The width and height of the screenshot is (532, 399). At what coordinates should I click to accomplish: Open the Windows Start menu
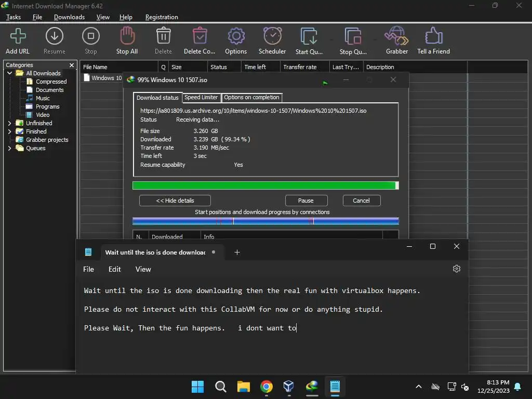coord(197,387)
